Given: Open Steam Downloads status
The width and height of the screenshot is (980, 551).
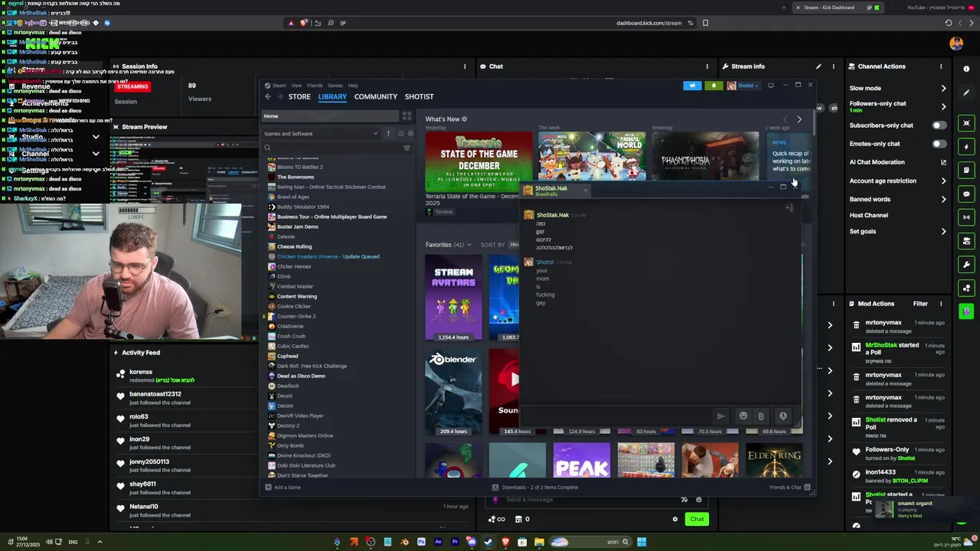Looking at the screenshot, I should click(535, 487).
